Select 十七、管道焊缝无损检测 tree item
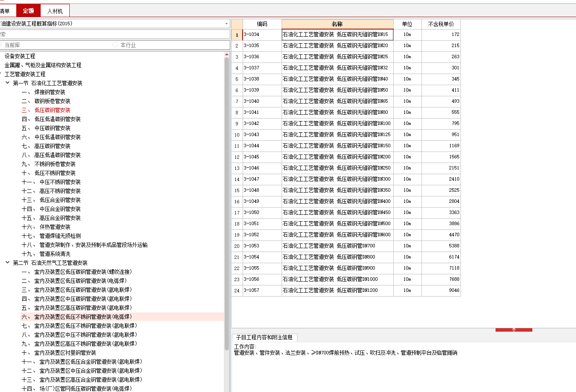 [x=51, y=236]
